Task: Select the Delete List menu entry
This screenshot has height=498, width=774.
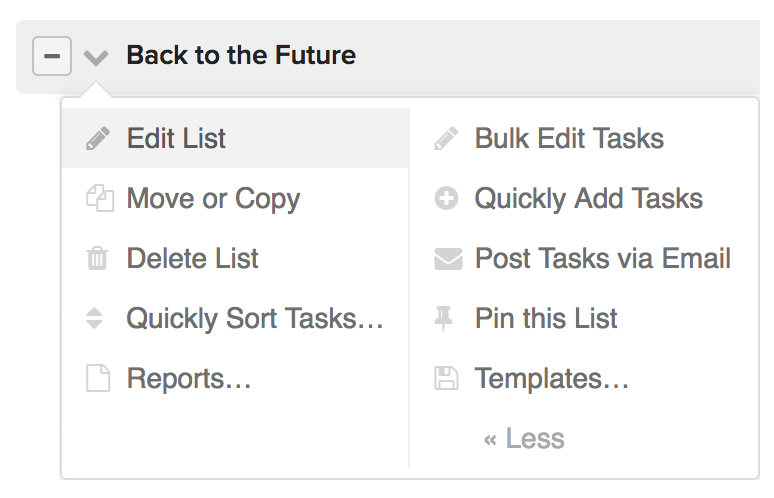Action: pos(192,259)
